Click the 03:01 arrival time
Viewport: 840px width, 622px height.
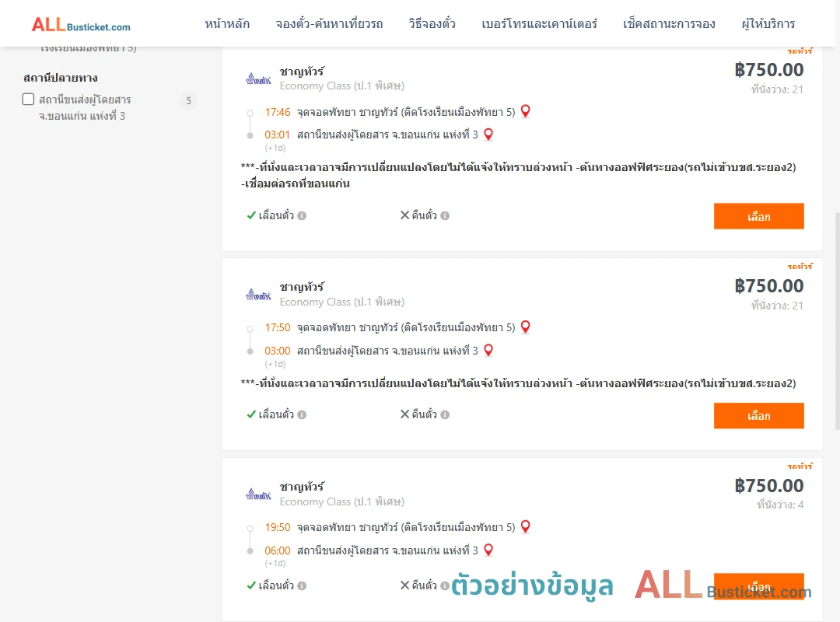(277, 135)
